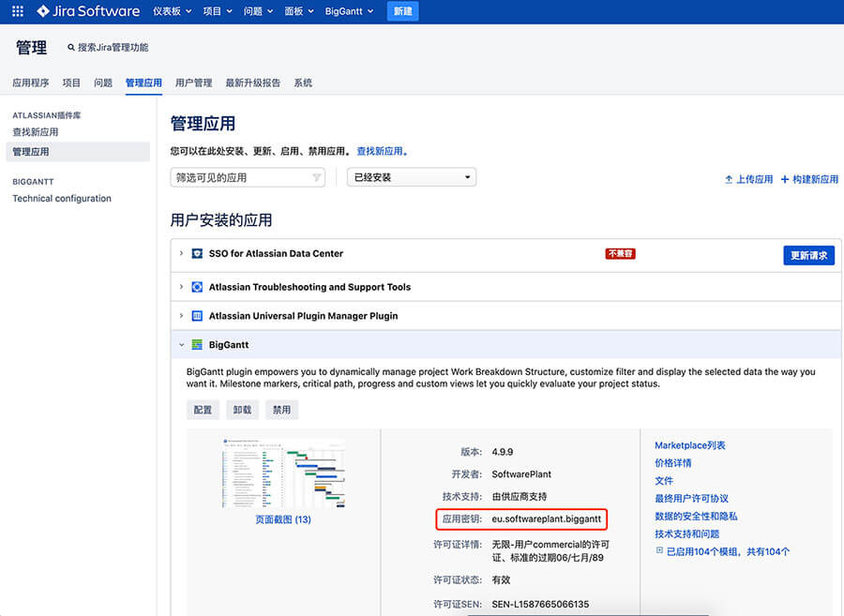Screen dimensions: 844x616
Task: Click the version number 4.9.9
Action: tap(503, 452)
